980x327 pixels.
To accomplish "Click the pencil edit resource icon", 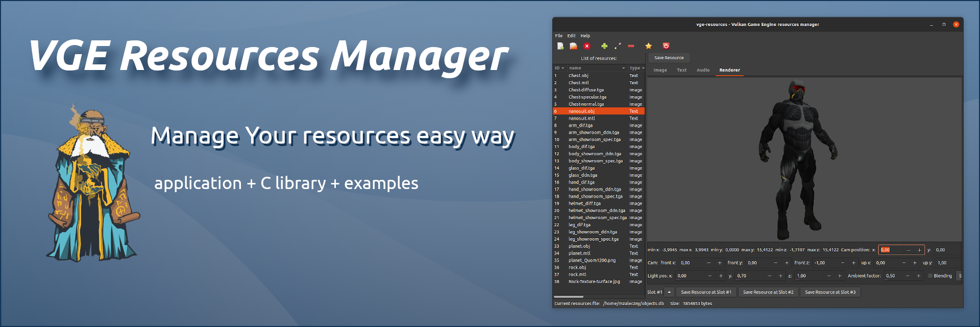I will click(x=618, y=46).
